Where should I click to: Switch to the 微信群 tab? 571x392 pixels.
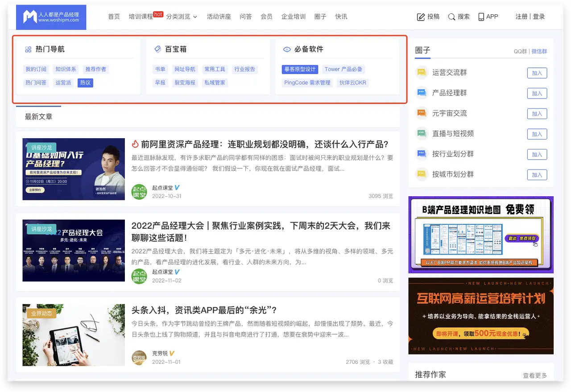pos(539,51)
